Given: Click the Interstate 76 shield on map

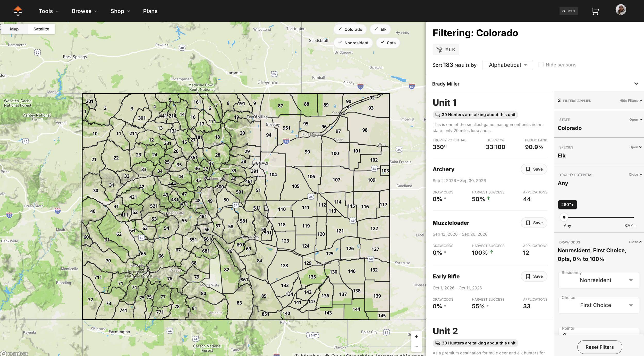Looking at the screenshot, I should click(x=286, y=141).
